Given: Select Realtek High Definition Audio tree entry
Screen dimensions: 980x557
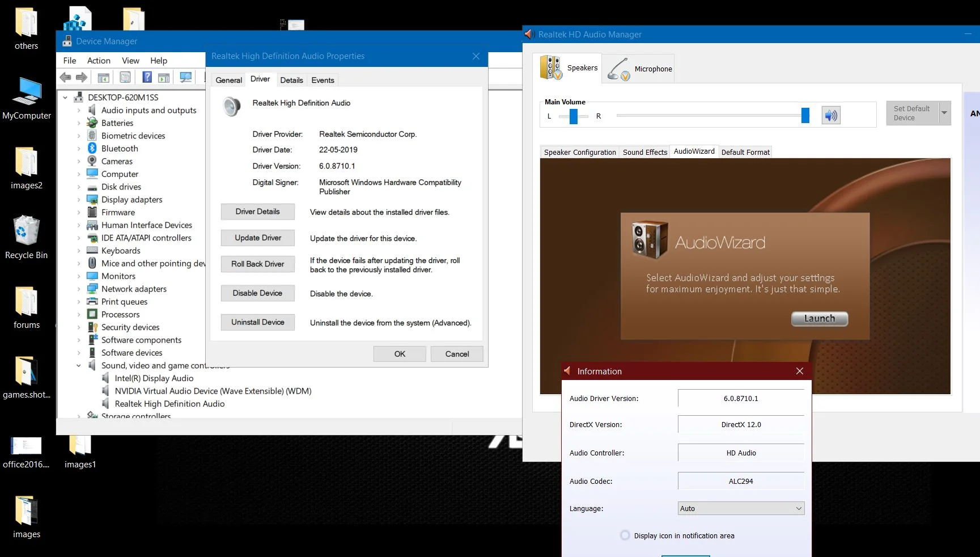Looking at the screenshot, I should point(169,404).
